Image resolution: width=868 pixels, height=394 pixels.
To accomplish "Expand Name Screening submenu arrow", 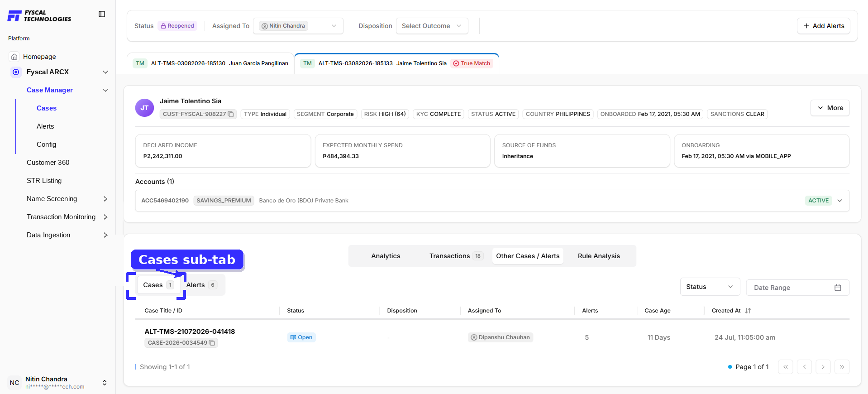I will click(x=105, y=199).
